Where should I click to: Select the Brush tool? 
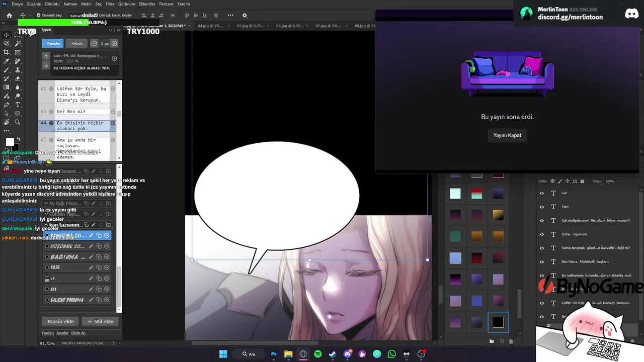tap(7, 70)
